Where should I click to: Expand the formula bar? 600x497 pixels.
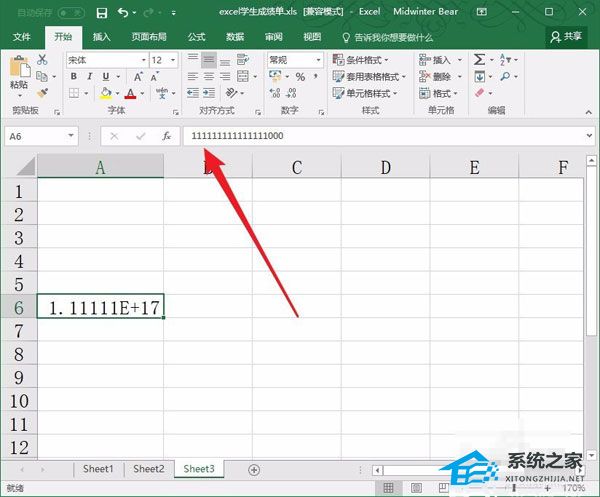tap(589, 135)
